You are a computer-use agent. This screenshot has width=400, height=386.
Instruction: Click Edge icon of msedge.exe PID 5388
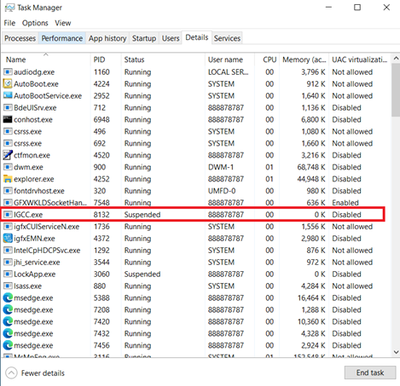pos(8,298)
